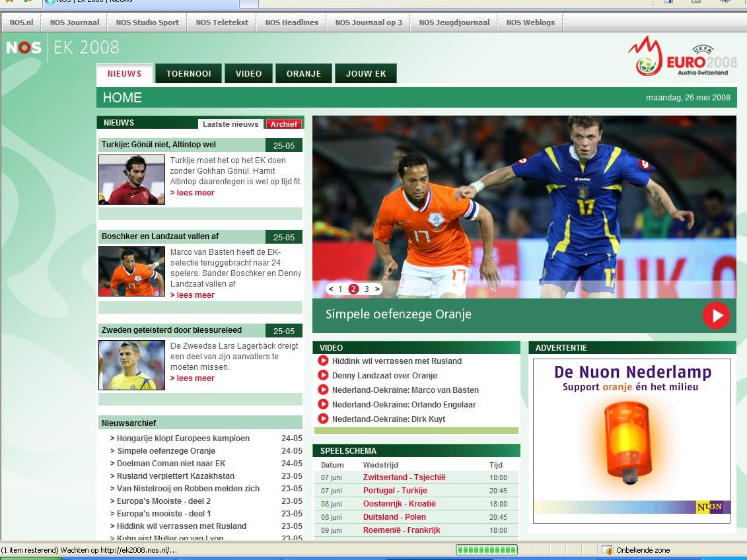Screen dimensions: 747x560
Task: Select slide 2 in the carousel
Action: tap(353, 289)
